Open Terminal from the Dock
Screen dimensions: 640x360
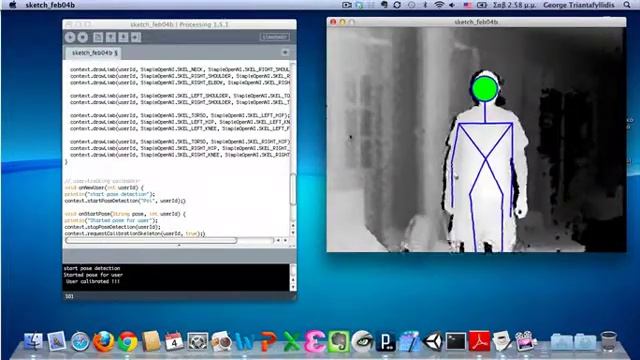pyautogui.click(x=456, y=341)
